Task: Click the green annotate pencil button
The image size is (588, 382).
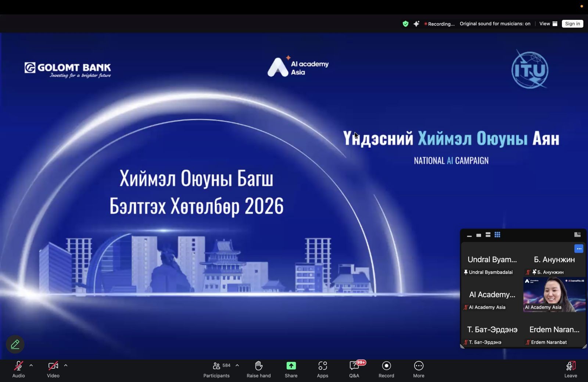Action: pos(15,344)
